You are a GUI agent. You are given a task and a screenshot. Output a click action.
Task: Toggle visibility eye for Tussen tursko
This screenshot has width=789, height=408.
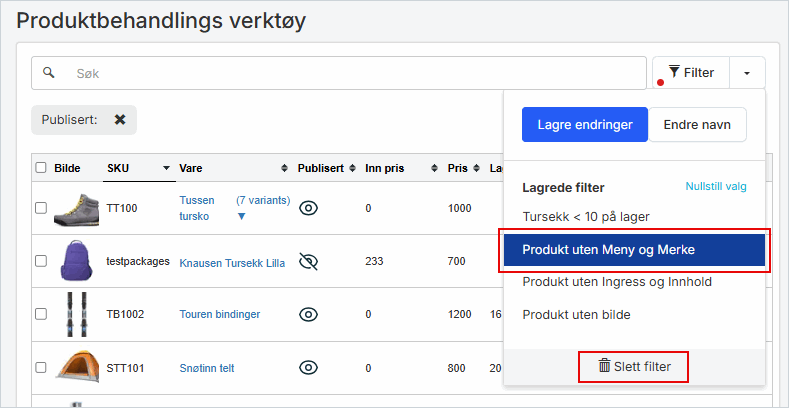[x=309, y=208]
